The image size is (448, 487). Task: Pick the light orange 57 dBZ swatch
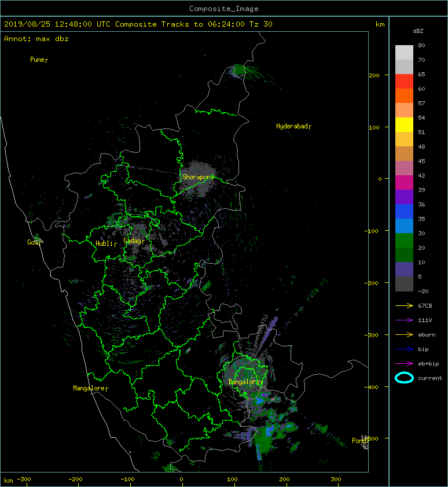tap(404, 110)
